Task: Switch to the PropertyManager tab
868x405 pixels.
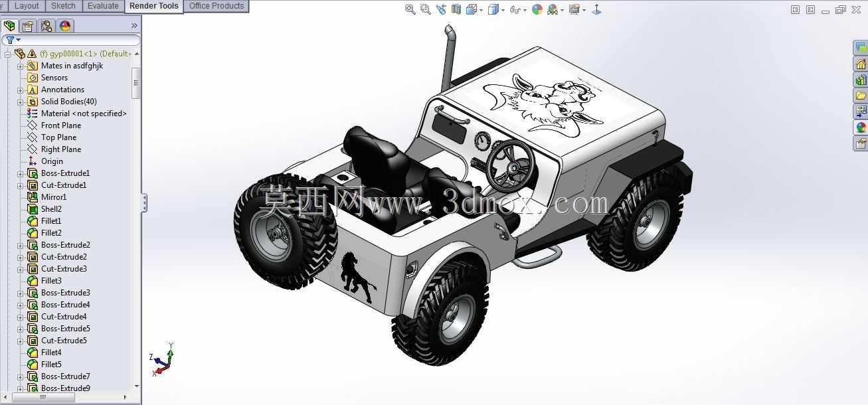Action: [x=28, y=26]
